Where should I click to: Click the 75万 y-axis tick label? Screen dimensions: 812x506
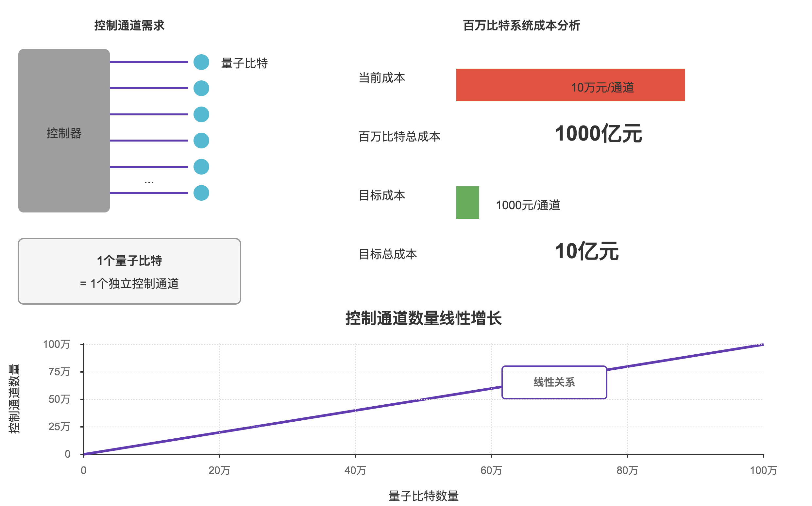point(59,372)
